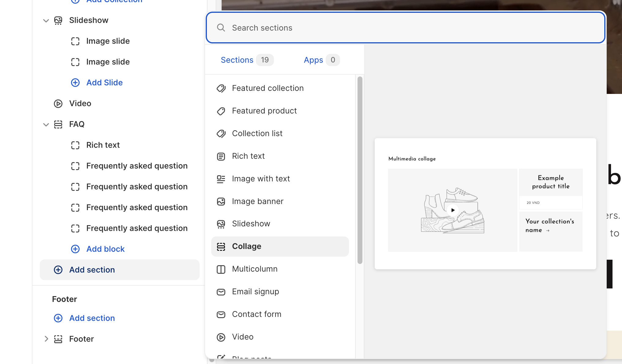The image size is (622, 364).
Task: Click the Image banner icon
Action: [221, 202]
